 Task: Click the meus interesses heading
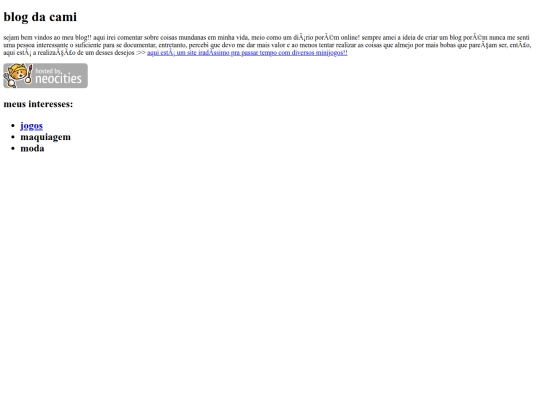pos(38,104)
